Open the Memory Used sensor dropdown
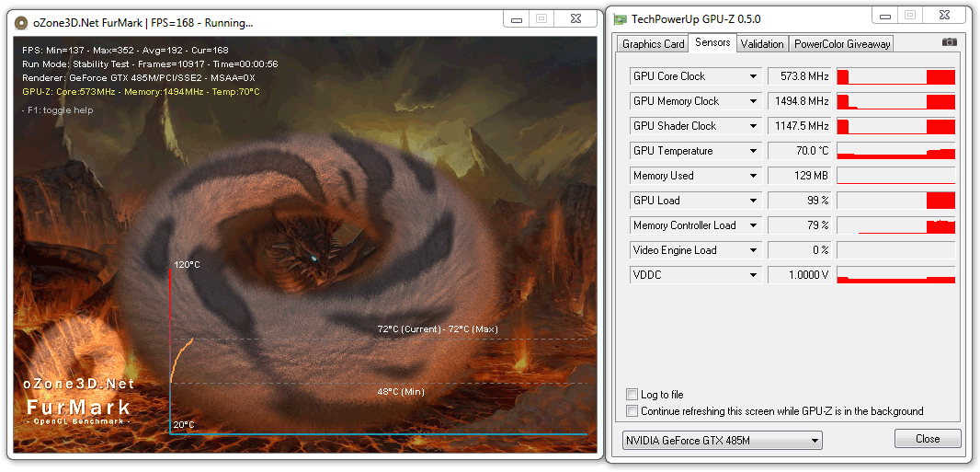 point(753,176)
